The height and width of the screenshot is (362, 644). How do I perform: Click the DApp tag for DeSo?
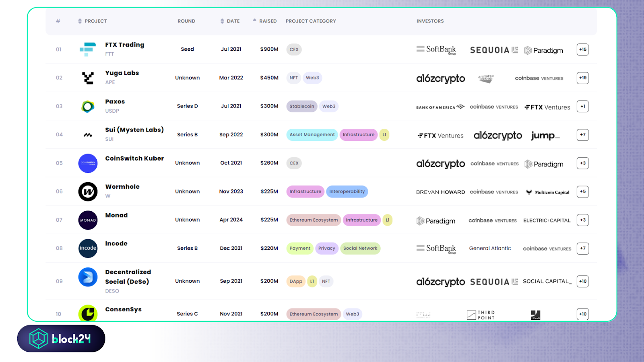[296, 281]
